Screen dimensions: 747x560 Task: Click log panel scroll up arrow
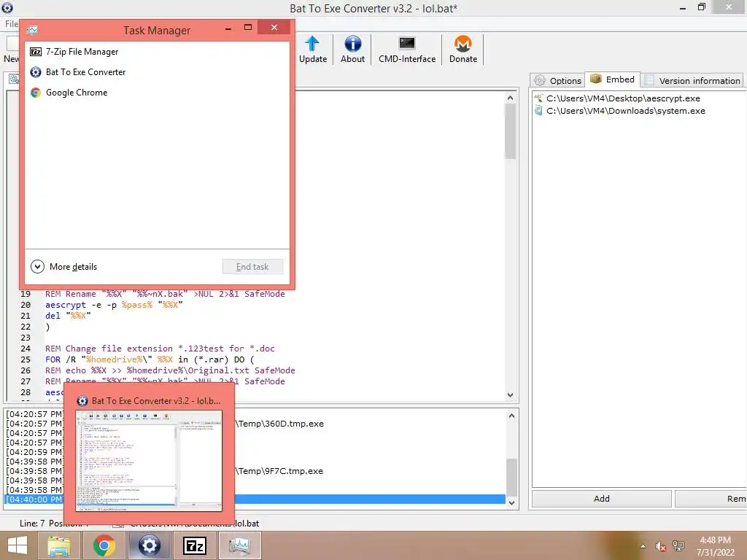(x=511, y=416)
